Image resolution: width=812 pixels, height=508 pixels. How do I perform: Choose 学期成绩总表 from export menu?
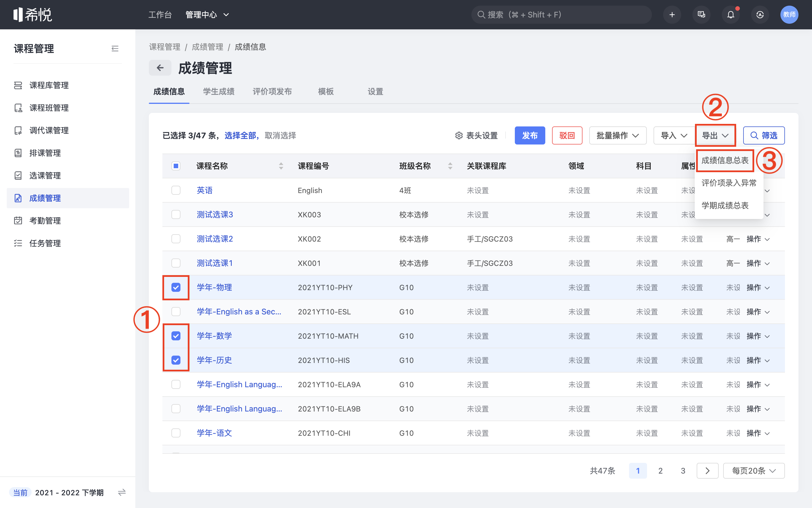(x=725, y=205)
